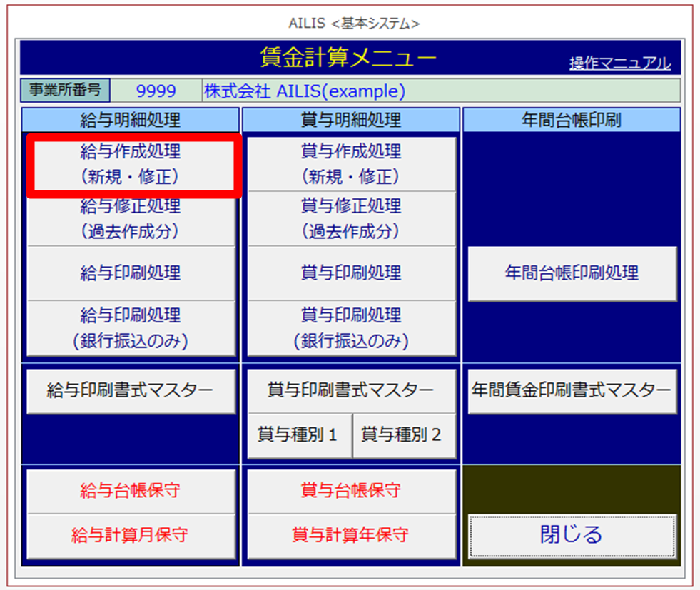Open 賞与作成処理（新規・修正）
Viewport: 700px width, 590px height.
(351, 164)
